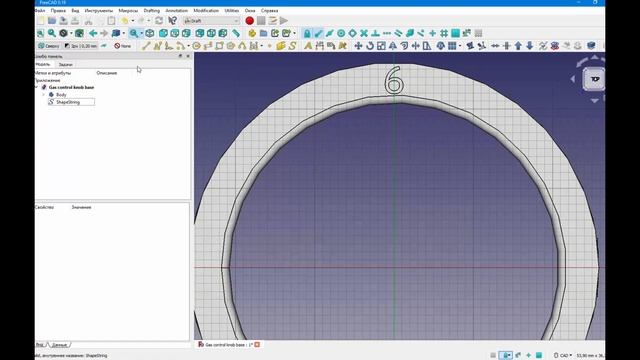Viewport: 640px width, 360px height.
Task: Click the navigation cube TOP face
Action: (595, 79)
